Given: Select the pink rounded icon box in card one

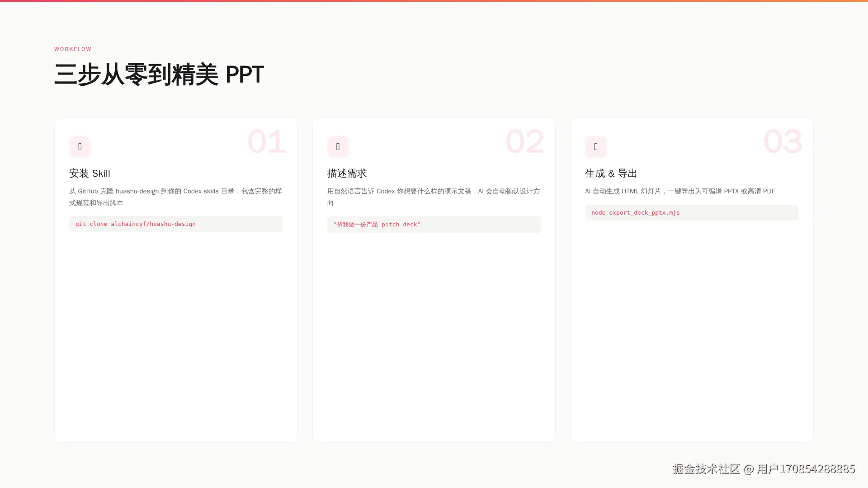Looking at the screenshot, I should coord(80,147).
